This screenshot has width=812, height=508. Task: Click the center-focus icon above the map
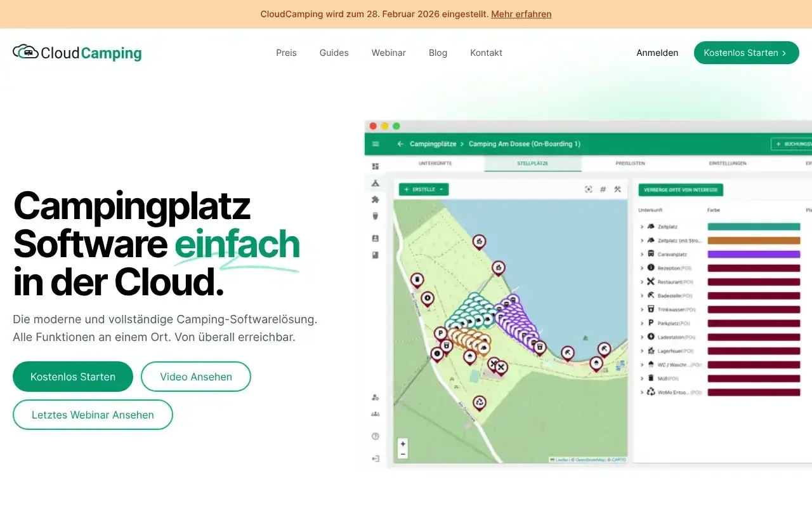[588, 189]
